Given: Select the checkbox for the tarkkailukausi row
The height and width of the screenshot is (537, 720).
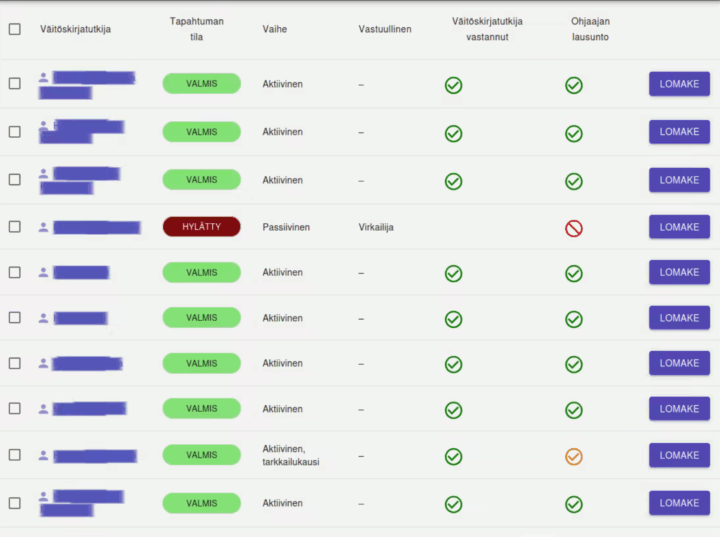Looking at the screenshot, I should (x=14, y=455).
